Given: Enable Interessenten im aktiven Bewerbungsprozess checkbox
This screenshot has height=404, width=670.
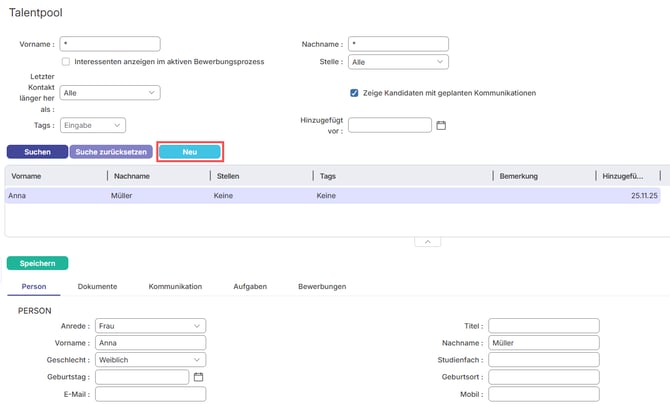Looking at the screenshot, I should point(66,61).
